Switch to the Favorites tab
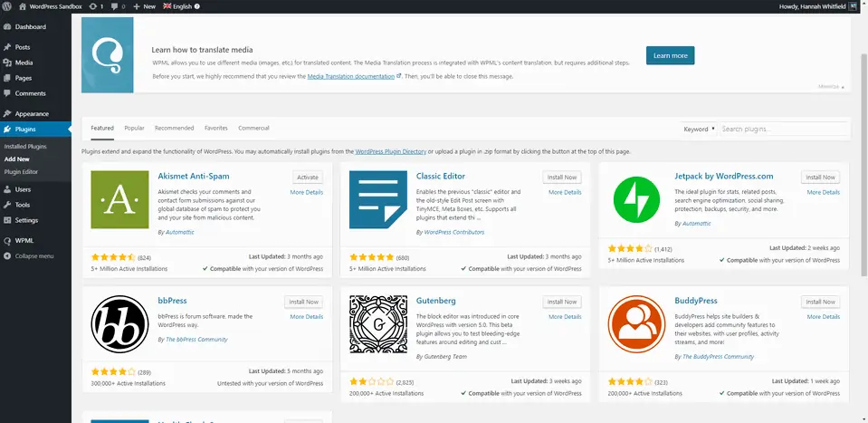This screenshot has height=423, width=868. tap(216, 128)
